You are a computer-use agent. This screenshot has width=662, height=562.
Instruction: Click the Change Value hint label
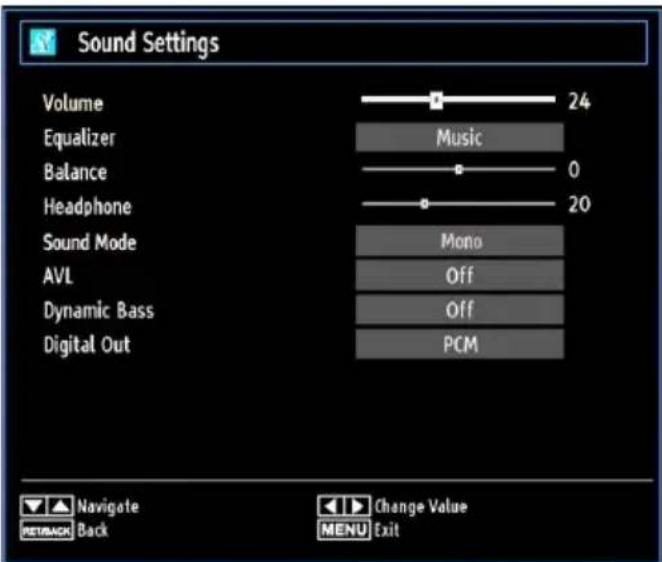tap(421, 506)
